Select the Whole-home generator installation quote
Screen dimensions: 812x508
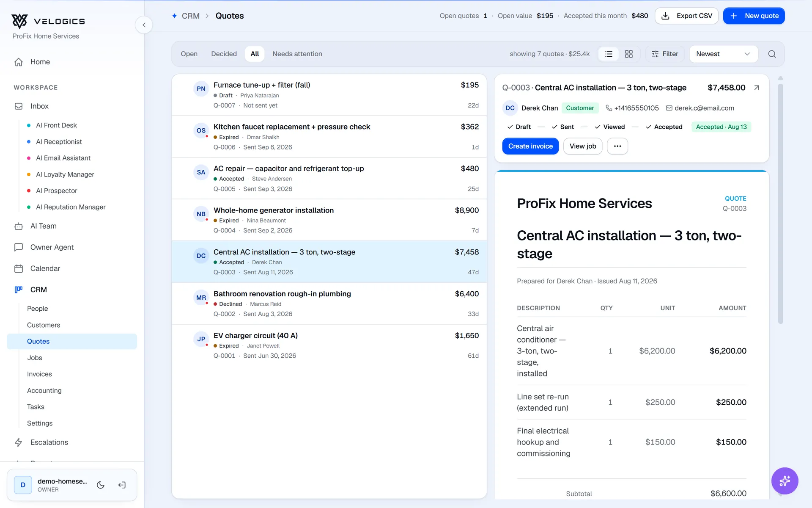tap(329, 220)
